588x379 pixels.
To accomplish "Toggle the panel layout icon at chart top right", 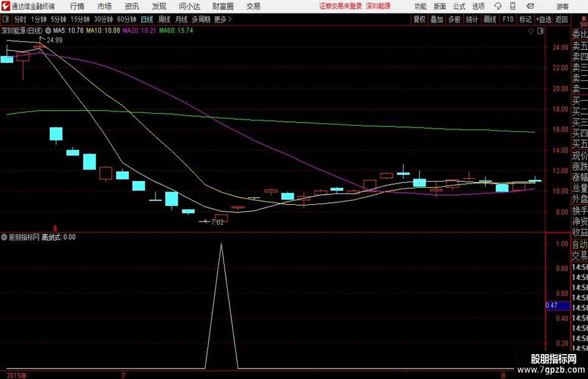I will coord(540,30).
